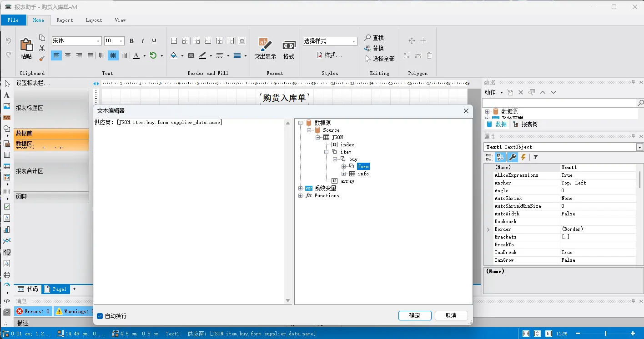Toggle alphabetical sort in properties panel
644x339 pixels.
point(500,157)
